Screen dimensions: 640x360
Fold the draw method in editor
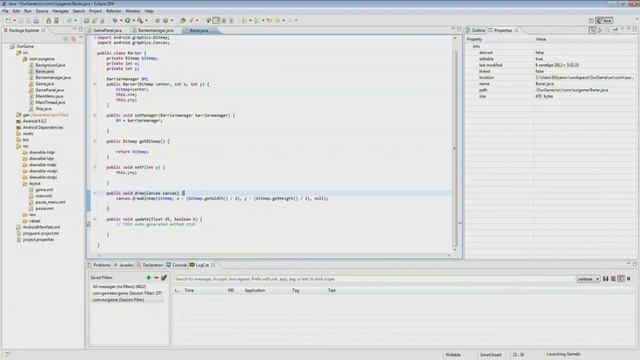point(95,193)
